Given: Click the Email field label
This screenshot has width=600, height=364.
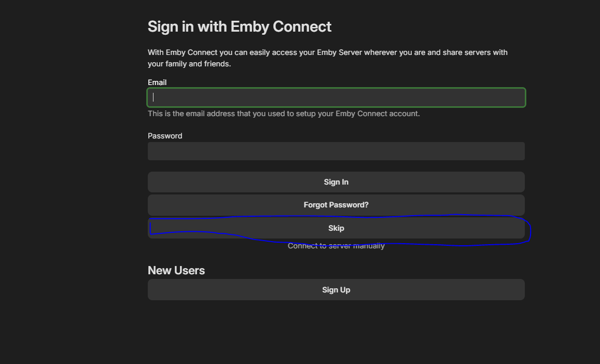Looking at the screenshot, I should [x=157, y=82].
